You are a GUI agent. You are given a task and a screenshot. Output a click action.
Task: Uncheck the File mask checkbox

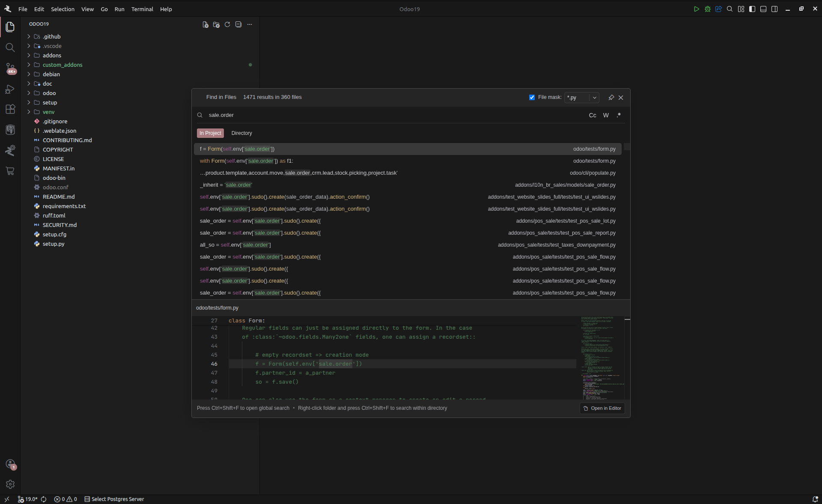[532, 98]
